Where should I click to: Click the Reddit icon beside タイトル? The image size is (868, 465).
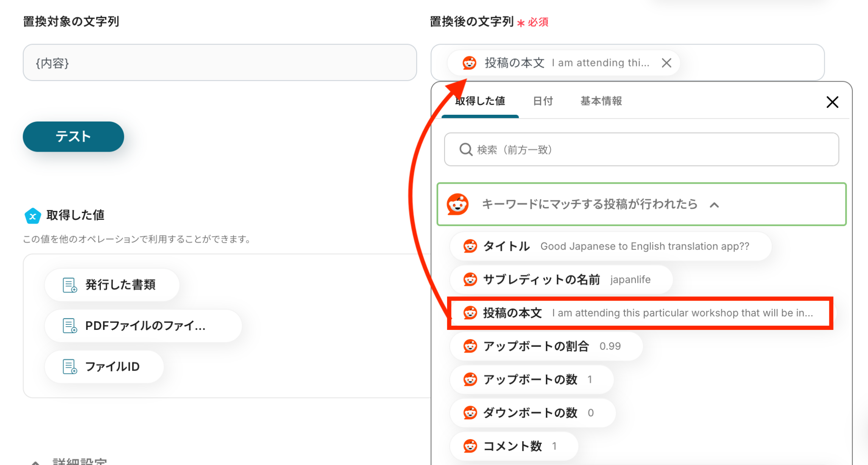point(470,246)
